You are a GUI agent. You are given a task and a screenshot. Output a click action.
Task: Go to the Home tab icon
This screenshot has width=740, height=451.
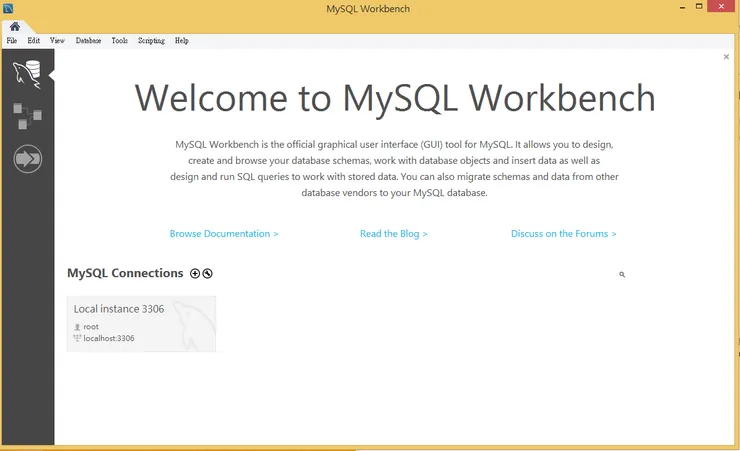click(x=14, y=26)
